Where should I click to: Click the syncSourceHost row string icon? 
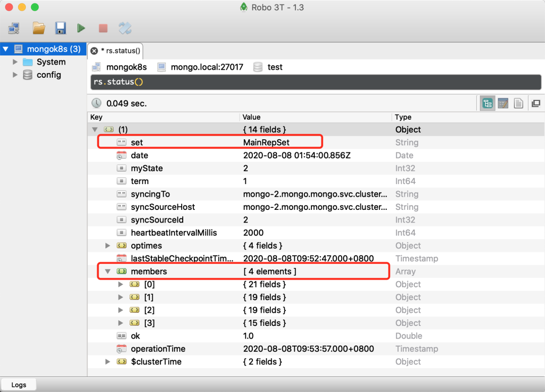[121, 207]
